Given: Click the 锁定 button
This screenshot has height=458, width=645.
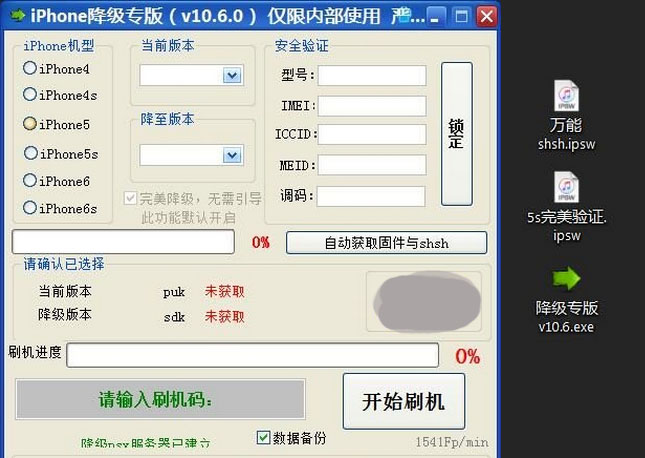Looking at the screenshot, I should (x=457, y=134).
